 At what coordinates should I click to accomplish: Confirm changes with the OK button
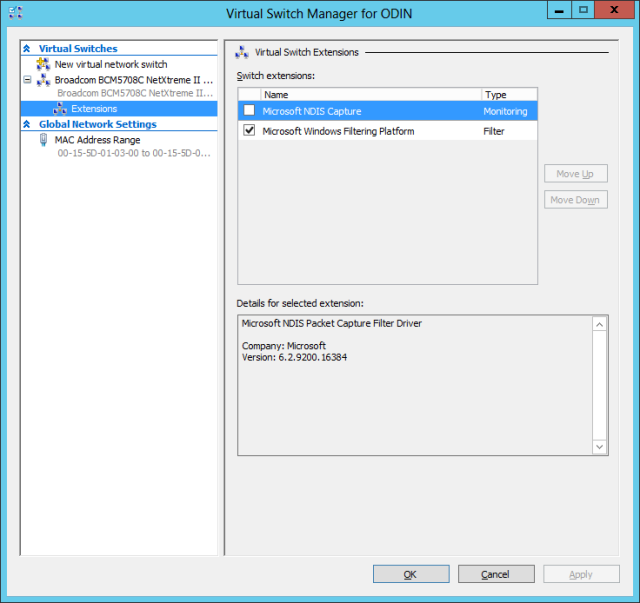(411, 574)
